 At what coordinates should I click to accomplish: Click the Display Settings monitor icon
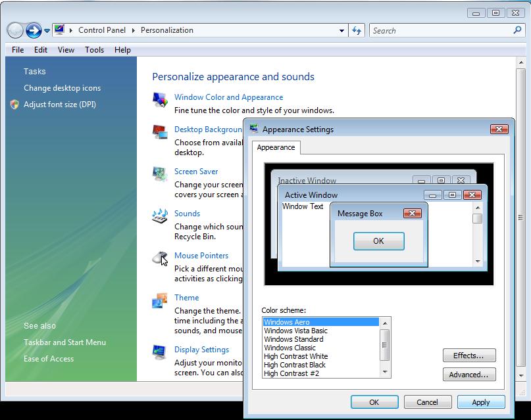click(x=159, y=352)
